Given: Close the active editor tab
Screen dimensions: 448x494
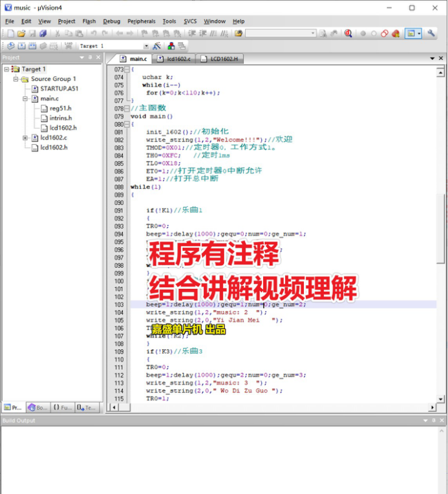Looking at the screenshot, I should [441, 59].
